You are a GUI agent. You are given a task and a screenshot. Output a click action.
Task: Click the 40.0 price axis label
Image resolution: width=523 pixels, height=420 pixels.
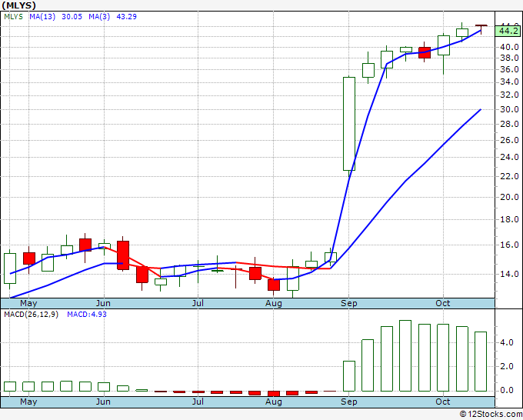tap(509, 47)
